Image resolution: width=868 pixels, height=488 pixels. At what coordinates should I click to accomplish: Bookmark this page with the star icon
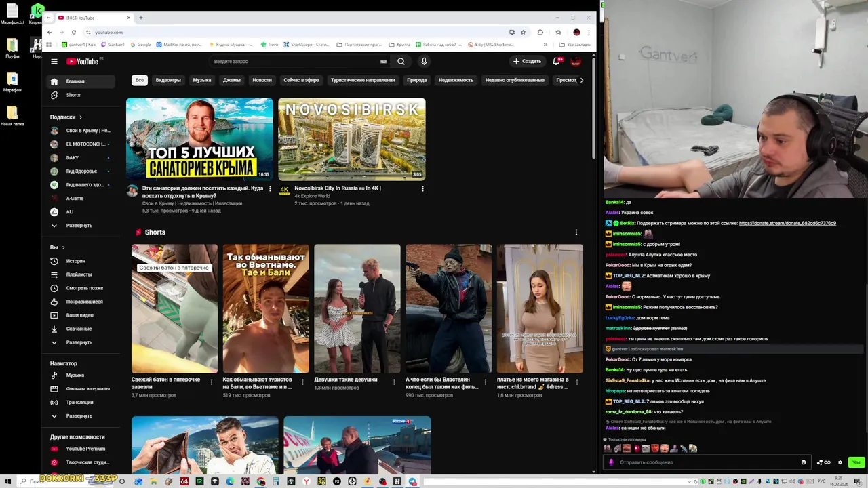tap(523, 32)
